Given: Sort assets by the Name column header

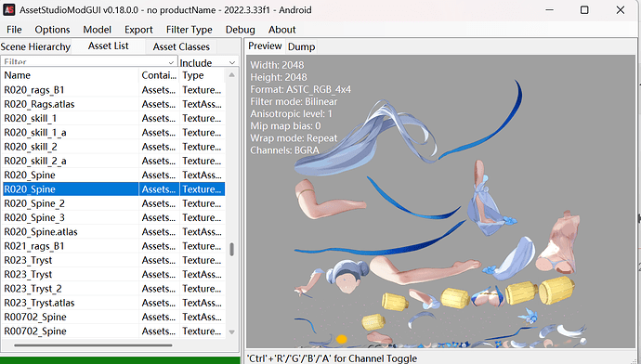Looking at the screenshot, I should [x=70, y=75].
